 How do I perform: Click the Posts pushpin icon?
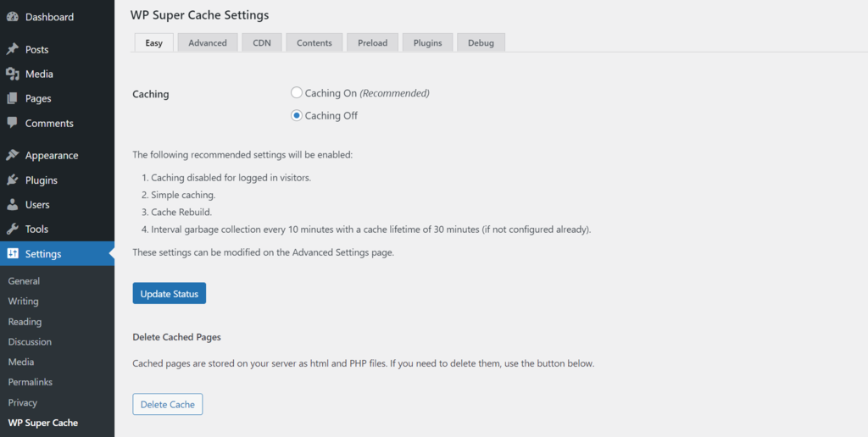(x=13, y=50)
